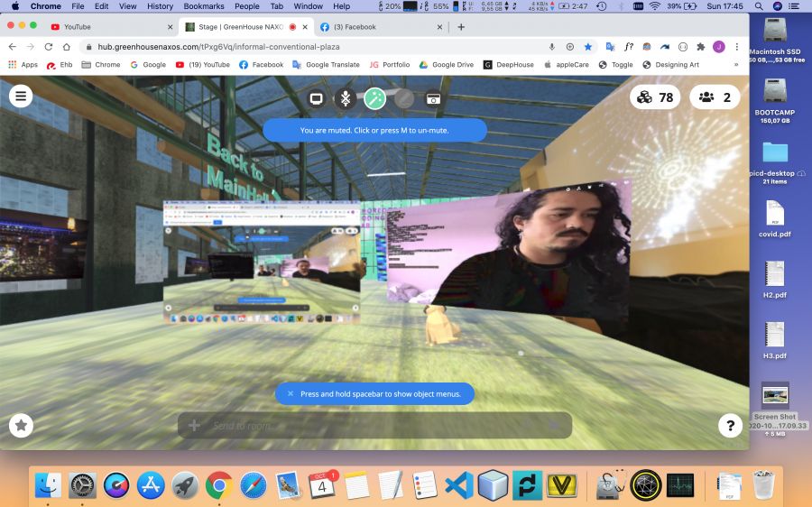Unmute the microphone via mic icon

click(x=346, y=98)
